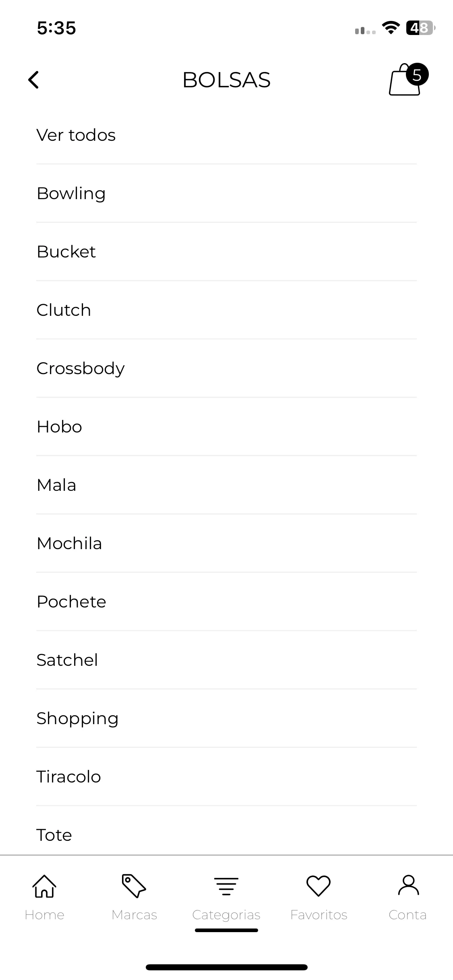Choose the Tiracolo category
The height and width of the screenshot is (980, 453).
(226, 777)
